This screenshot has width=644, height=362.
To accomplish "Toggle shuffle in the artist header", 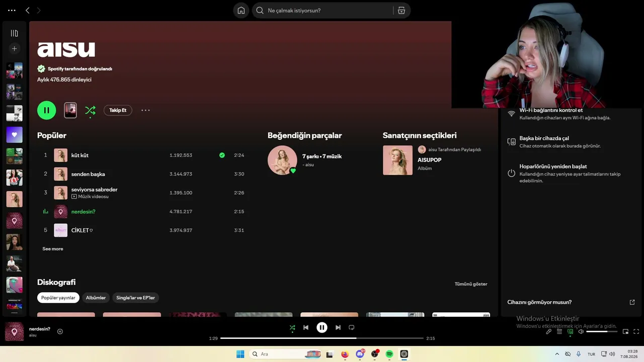I will (x=90, y=110).
